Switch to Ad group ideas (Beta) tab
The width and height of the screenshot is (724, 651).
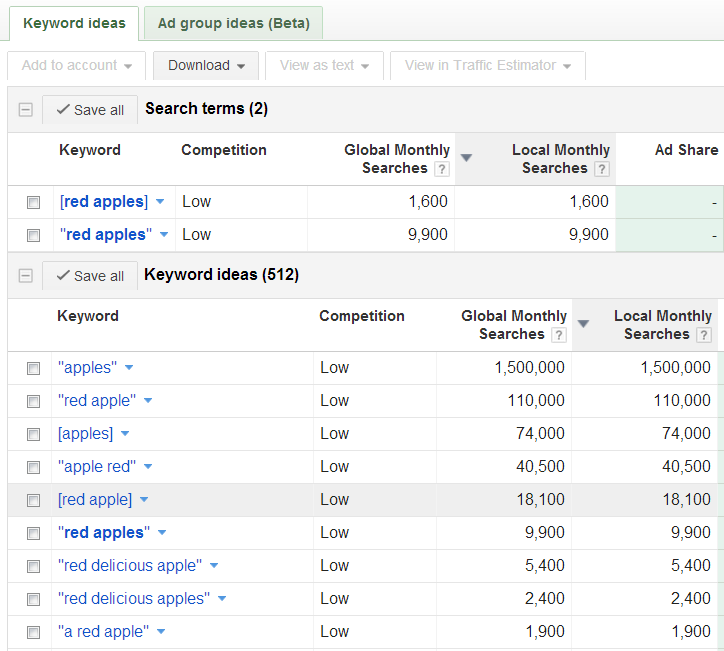234,23
